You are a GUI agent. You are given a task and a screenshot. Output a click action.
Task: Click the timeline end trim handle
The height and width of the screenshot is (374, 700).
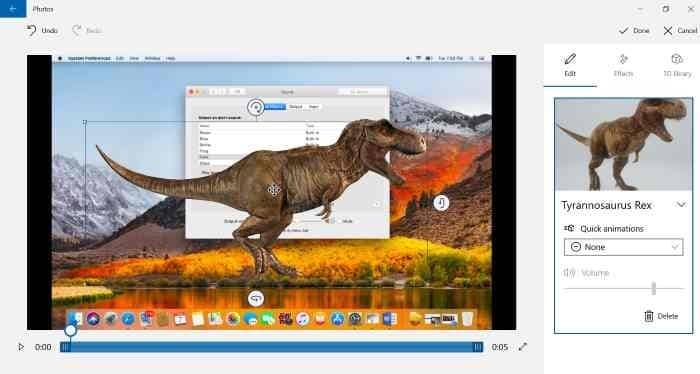click(478, 347)
